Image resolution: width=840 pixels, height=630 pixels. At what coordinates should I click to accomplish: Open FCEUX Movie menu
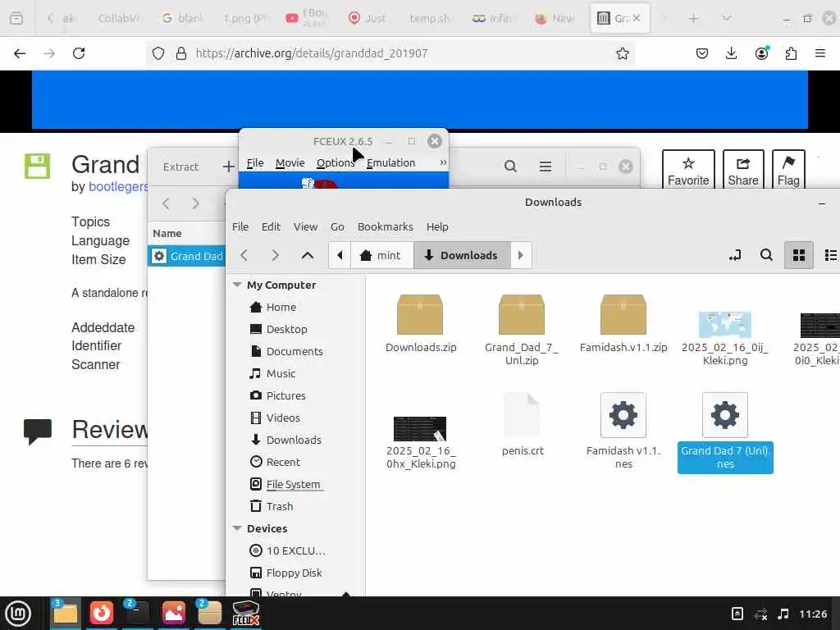click(290, 163)
